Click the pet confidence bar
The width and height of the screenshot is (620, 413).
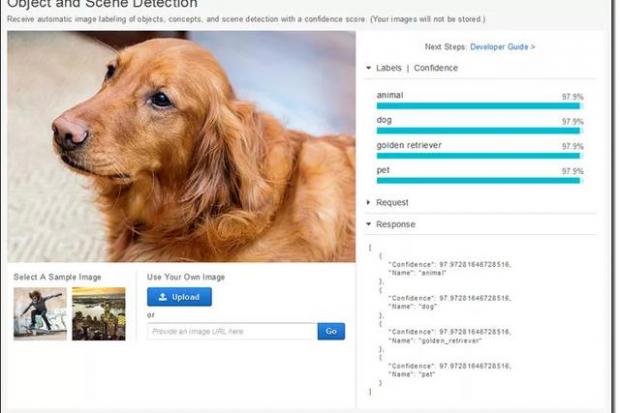(479, 180)
